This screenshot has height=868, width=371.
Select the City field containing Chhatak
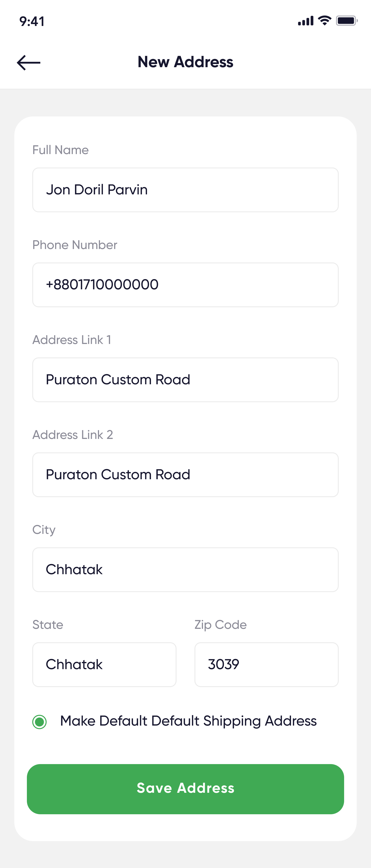185,570
